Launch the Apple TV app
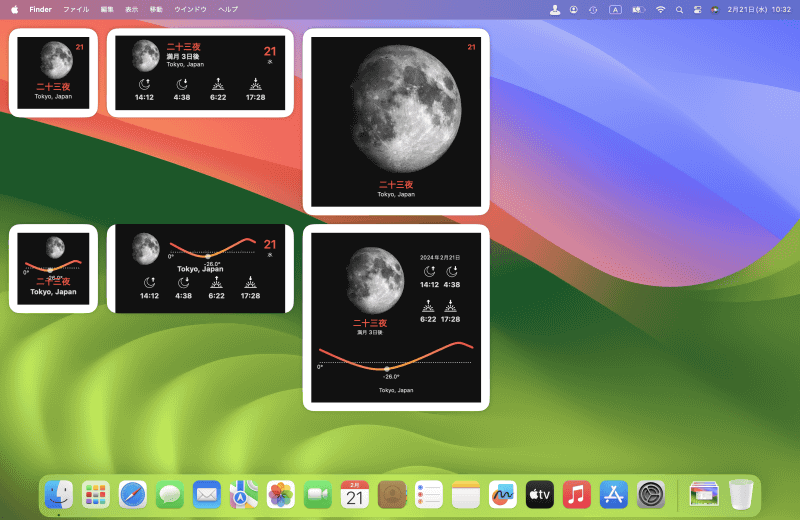800x520 pixels. coord(540,494)
